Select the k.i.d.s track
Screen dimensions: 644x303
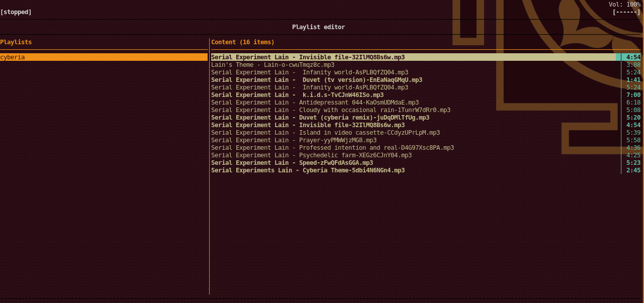tap(426, 95)
